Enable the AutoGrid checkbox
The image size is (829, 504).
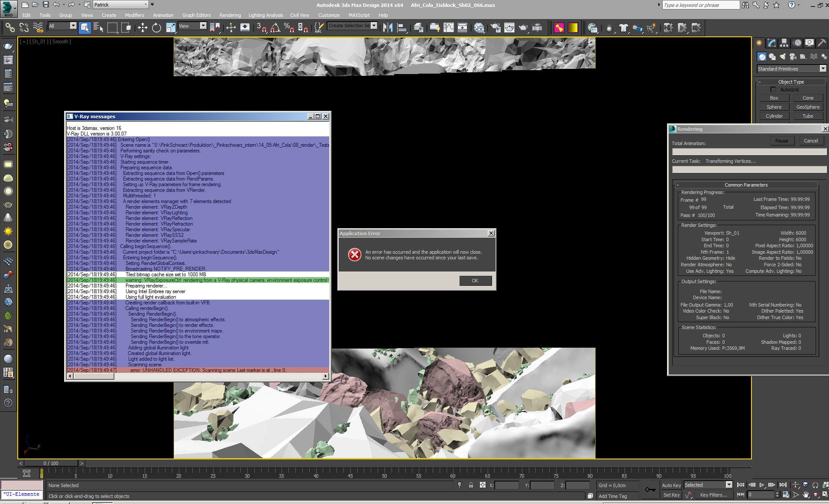(773, 90)
